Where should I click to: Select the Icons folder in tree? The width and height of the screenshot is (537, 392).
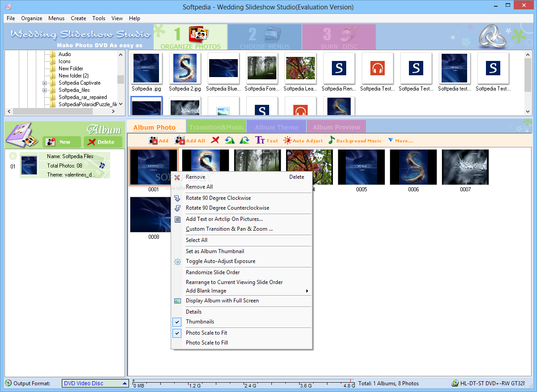[64, 61]
